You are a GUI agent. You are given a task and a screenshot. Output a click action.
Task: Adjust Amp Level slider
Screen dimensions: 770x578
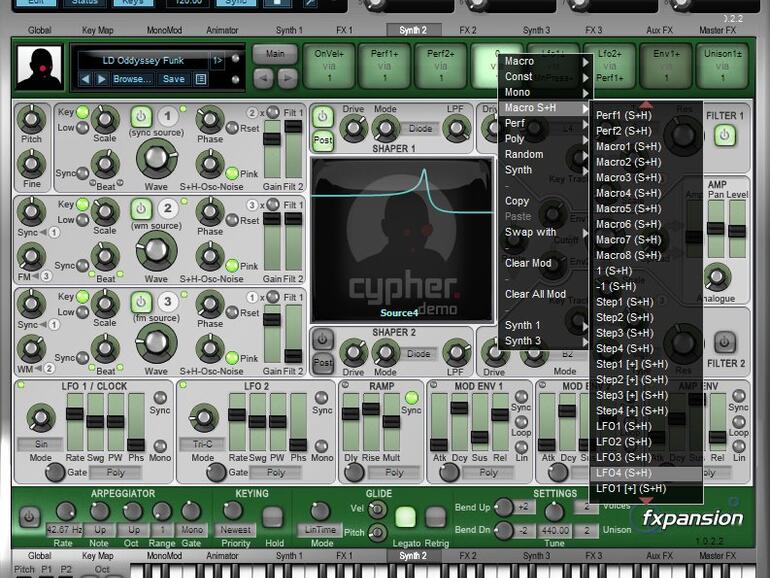pos(737,229)
